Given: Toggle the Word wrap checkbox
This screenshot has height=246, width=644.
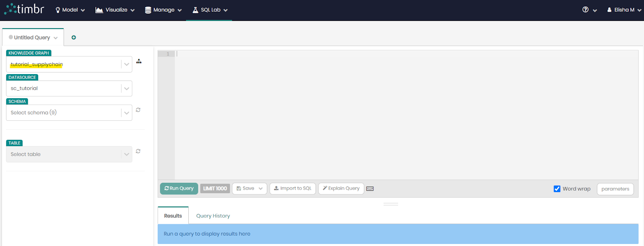Looking at the screenshot, I should pos(557,189).
